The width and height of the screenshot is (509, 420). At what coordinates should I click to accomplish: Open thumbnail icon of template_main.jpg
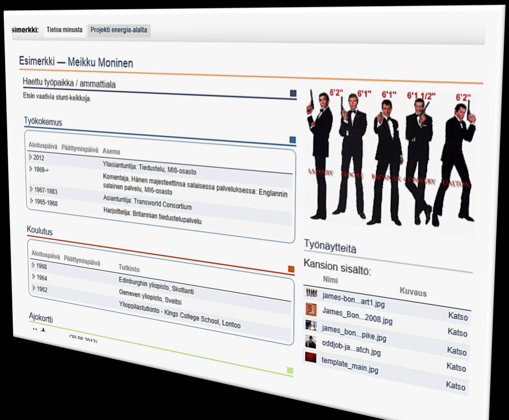(x=311, y=357)
